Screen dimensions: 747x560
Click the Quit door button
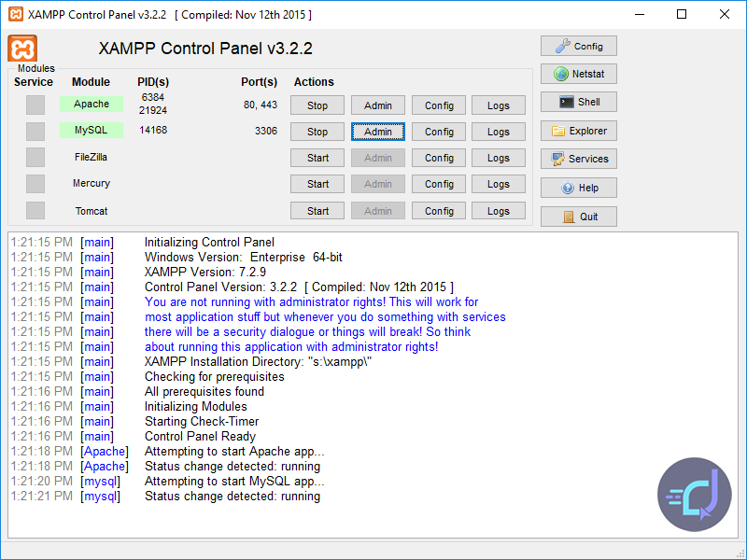pyautogui.click(x=578, y=217)
